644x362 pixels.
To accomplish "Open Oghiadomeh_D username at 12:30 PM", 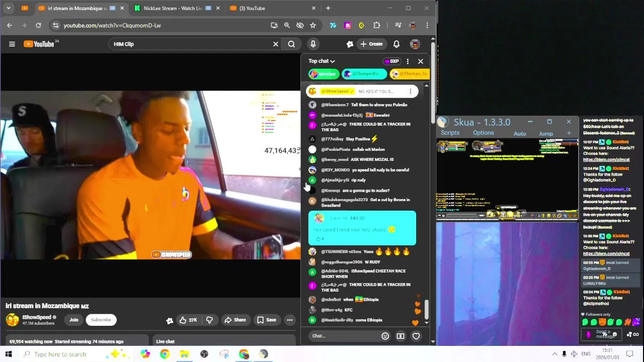I will tap(615, 190).
